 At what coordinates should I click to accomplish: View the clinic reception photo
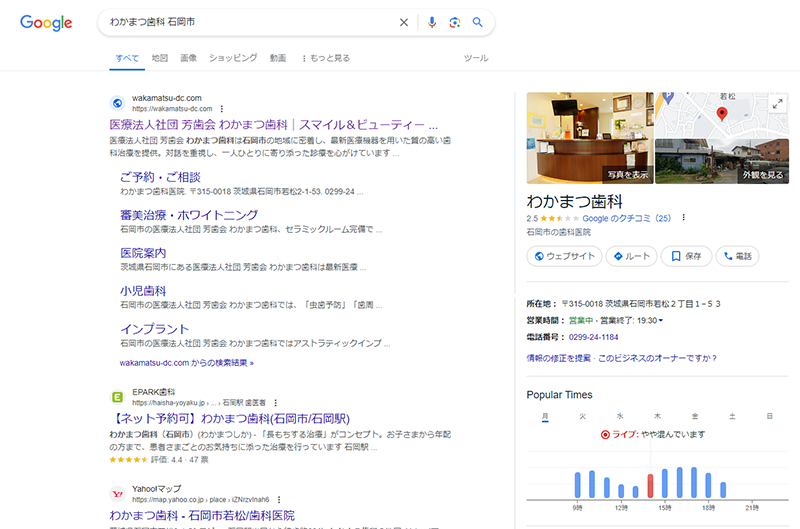tap(590, 138)
